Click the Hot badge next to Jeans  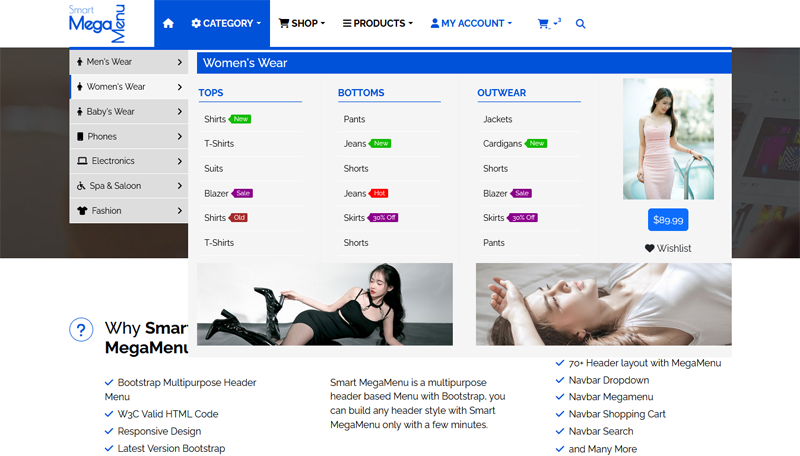click(x=379, y=193)
